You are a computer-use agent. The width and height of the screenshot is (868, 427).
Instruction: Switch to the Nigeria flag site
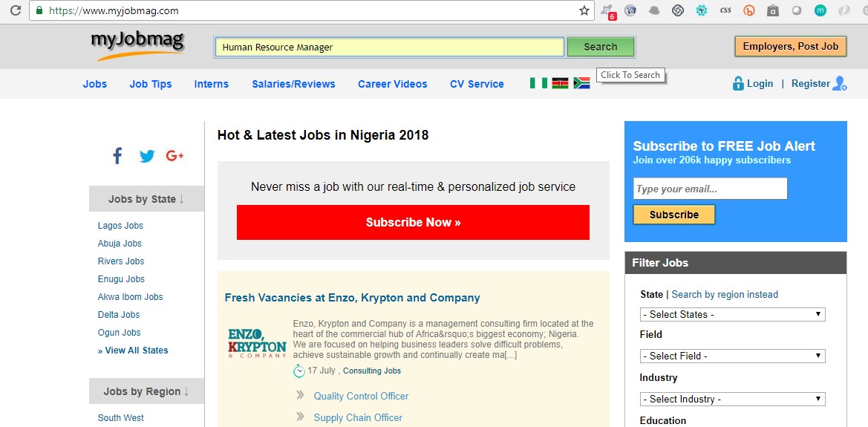[x=538, y=83]
